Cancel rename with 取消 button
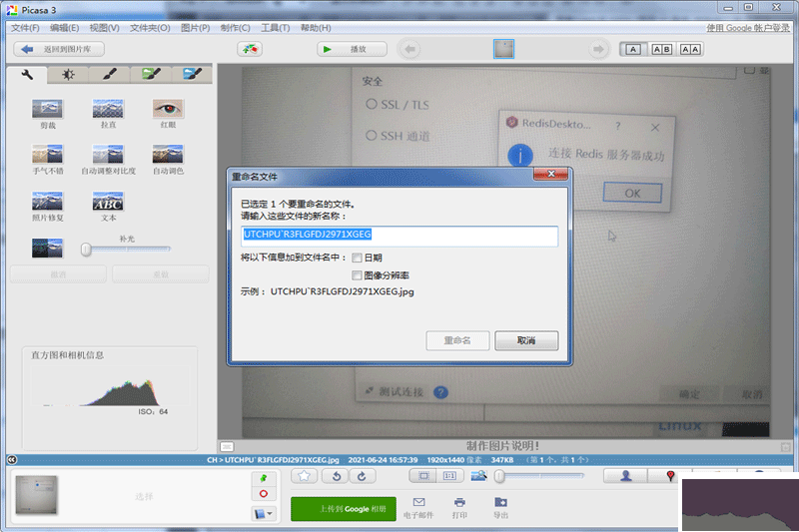This screenshot has height=532, width=799. [526, 340]
